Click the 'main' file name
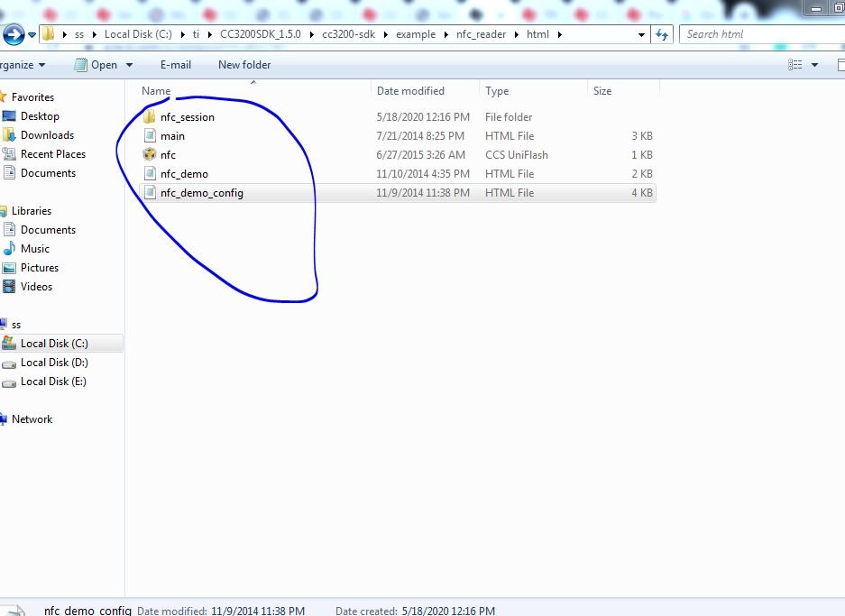Viewport: 845px width, 616px height. 172,136
